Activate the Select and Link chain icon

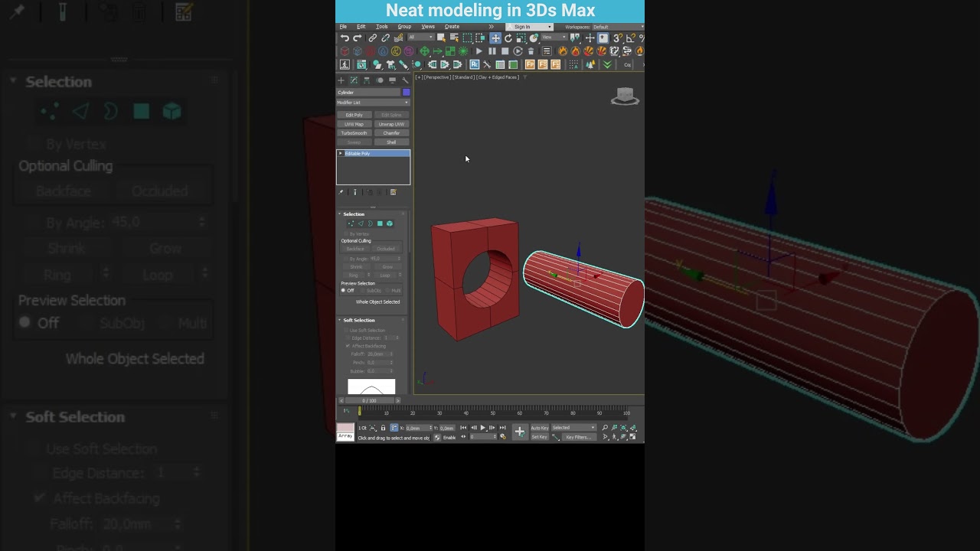[x=373, y=38]
